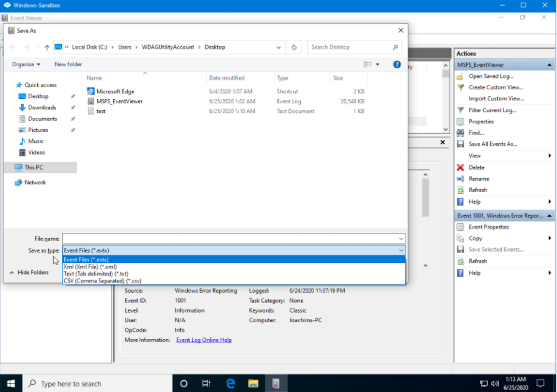557x392 pixels.
Task: Click the Find binoculars icon
Action: pyautogui.click(x=461, y=133)
